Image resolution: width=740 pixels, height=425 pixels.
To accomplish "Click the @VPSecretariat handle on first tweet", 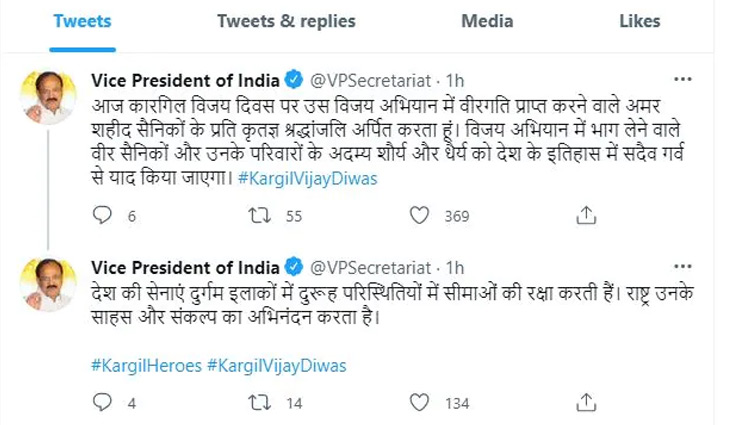I will (373, 79).
